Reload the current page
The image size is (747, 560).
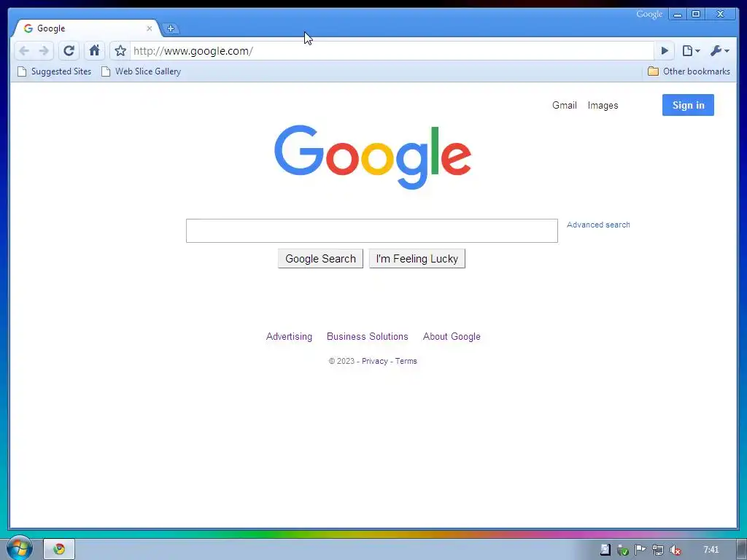[69, 51]
